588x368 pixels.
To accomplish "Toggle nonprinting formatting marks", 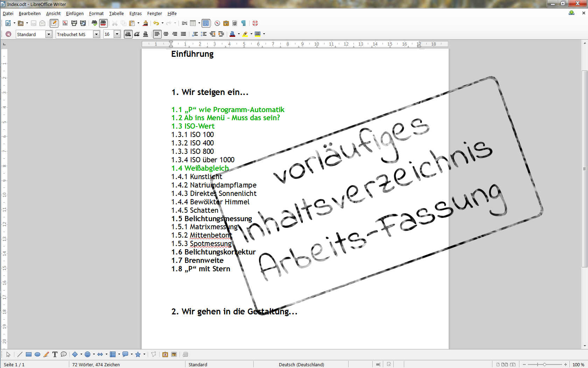I will coord(244,23).
